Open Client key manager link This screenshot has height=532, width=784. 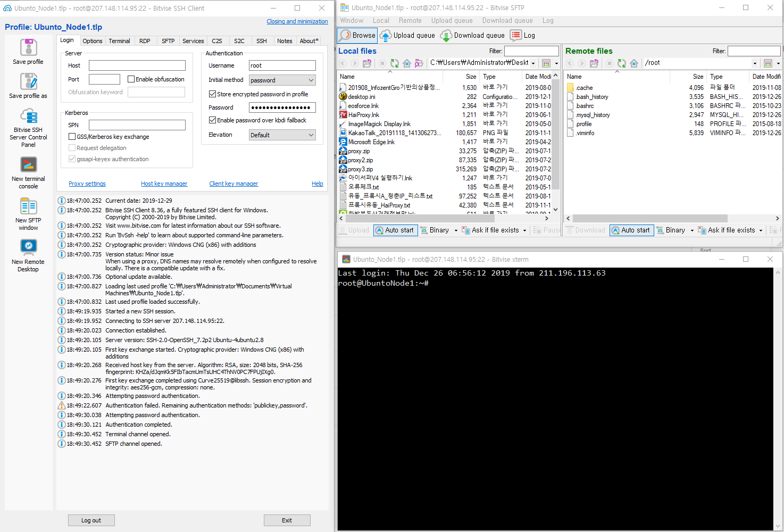coord(233,184)
